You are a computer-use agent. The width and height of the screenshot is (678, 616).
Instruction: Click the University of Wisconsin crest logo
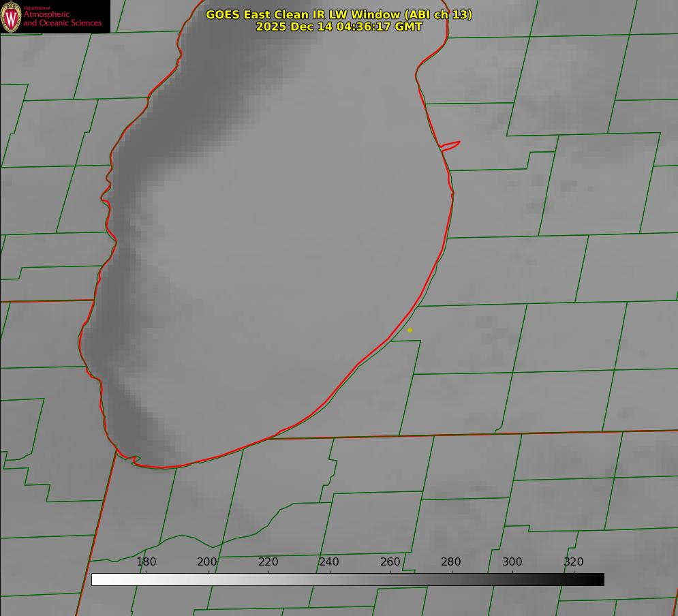(x=12, y=16)
